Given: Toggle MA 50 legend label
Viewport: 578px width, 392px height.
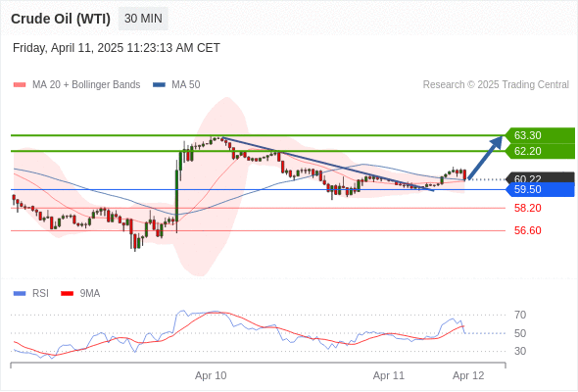Looking at the screenshot, I should [x=186, y=85].
